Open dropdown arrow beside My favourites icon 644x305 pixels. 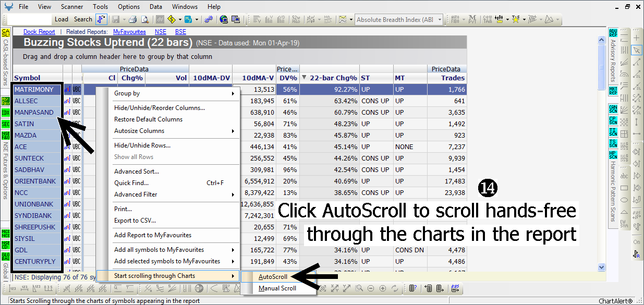pos(196,19)
